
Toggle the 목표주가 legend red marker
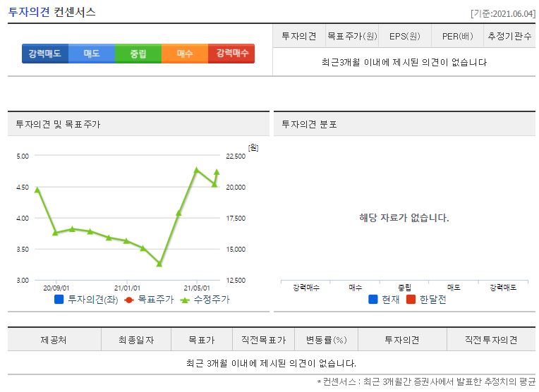(x=129, y=300)
